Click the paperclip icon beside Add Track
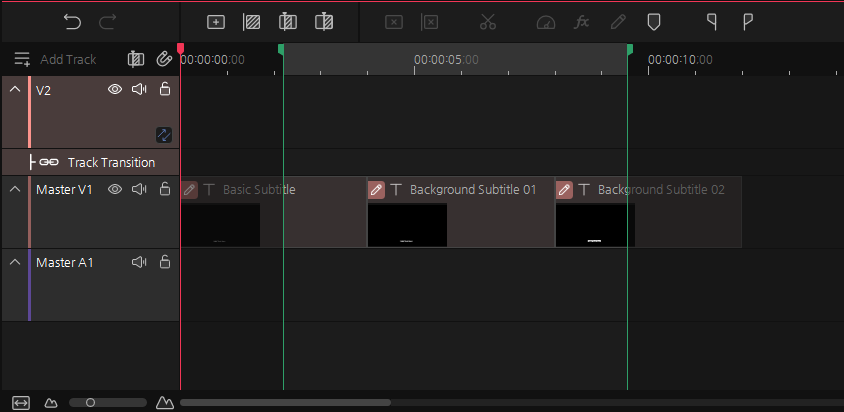This screenshot has width=844, height=412. point(164,60)
